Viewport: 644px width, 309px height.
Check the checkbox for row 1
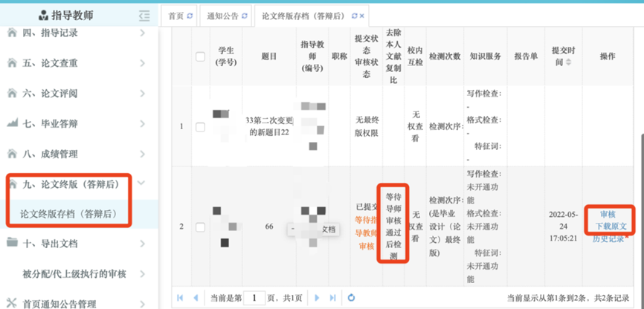tap(200, 127)
